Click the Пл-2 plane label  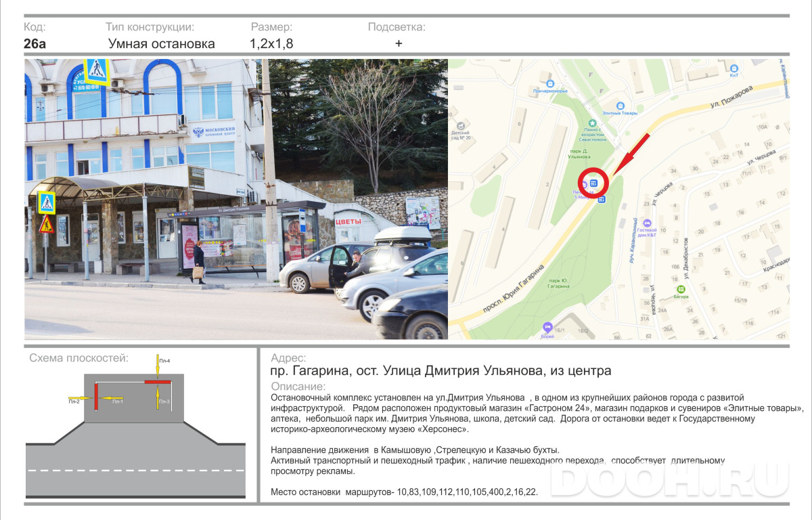pos(74,402)
